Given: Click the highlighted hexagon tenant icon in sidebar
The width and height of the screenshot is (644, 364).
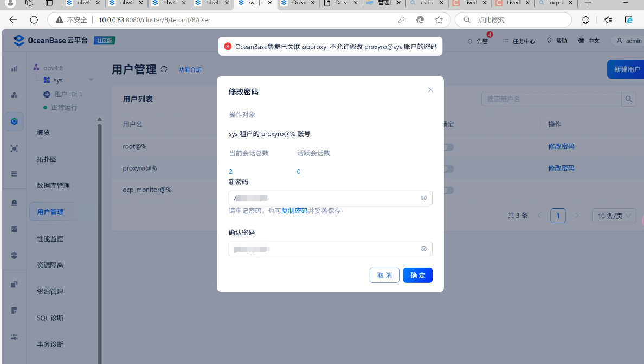Looking at the screenshot, I should coord(15,121).
